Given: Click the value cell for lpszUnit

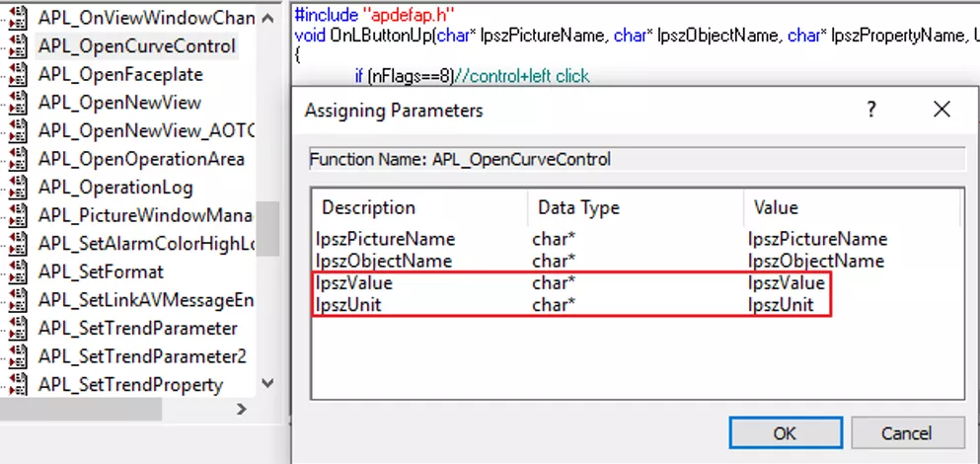Looking at the screenshot, I should click(x=781, y=304).
